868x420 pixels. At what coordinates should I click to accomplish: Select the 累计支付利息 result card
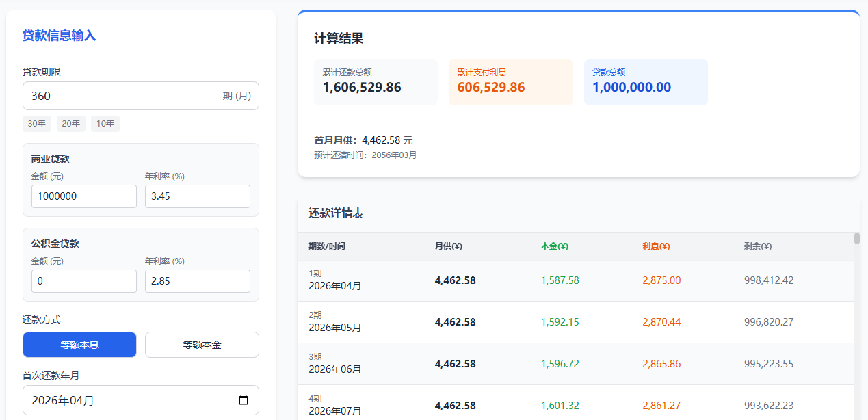(510, 82)
